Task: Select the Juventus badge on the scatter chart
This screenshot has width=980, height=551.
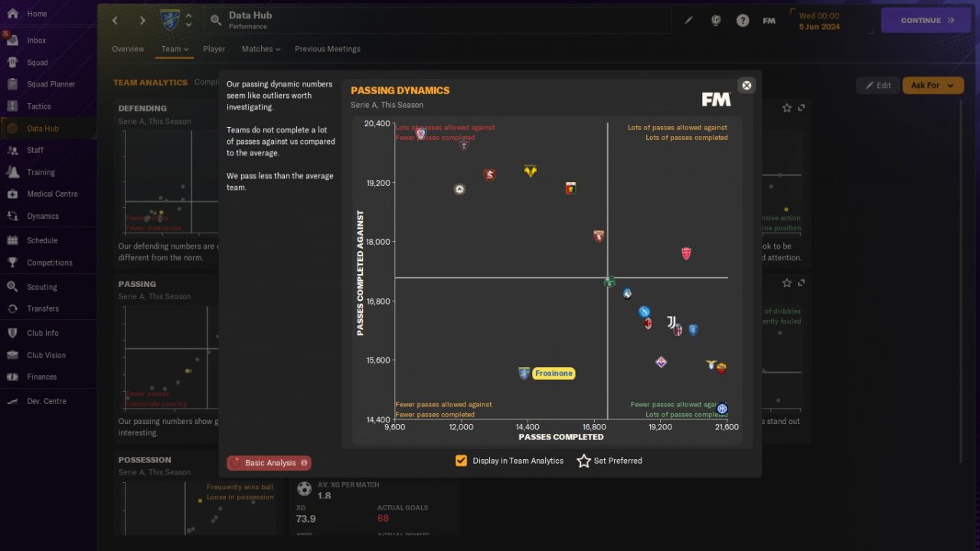Action: pos(671,323)
